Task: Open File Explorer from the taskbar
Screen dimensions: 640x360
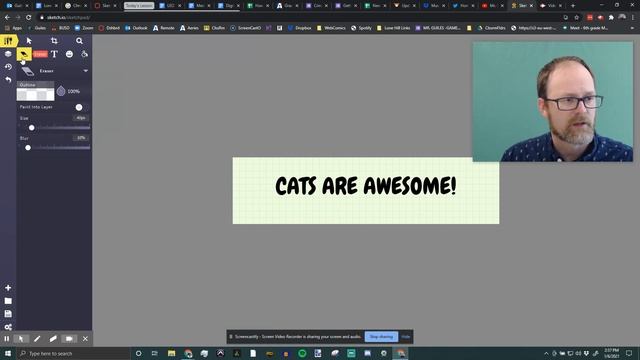Action: 171,353
